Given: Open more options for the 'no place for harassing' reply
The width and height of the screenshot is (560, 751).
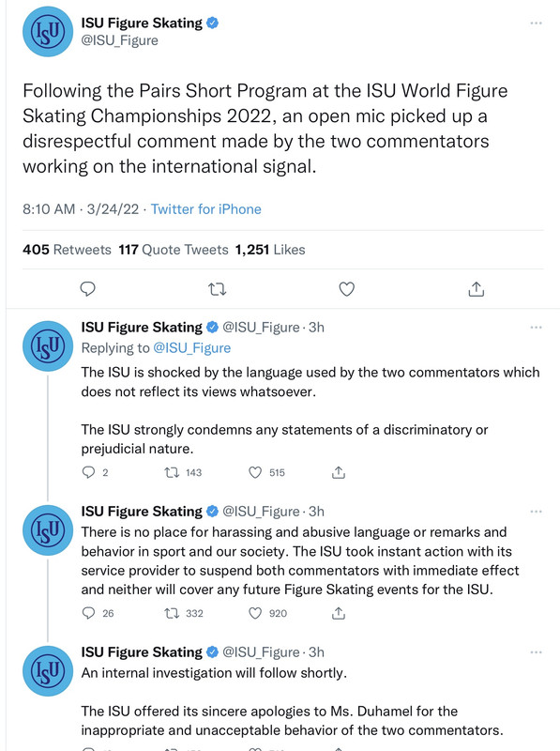Looking at the screenshot, I should pyautogui.click(x=536, y=512).
